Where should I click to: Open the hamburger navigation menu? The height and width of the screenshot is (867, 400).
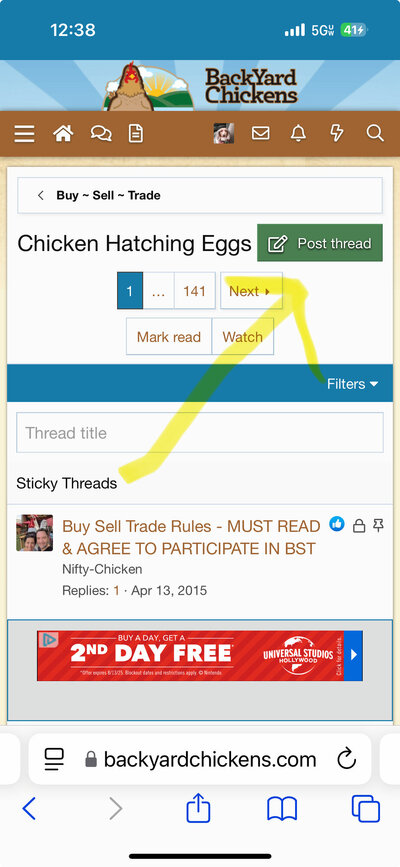24,134
